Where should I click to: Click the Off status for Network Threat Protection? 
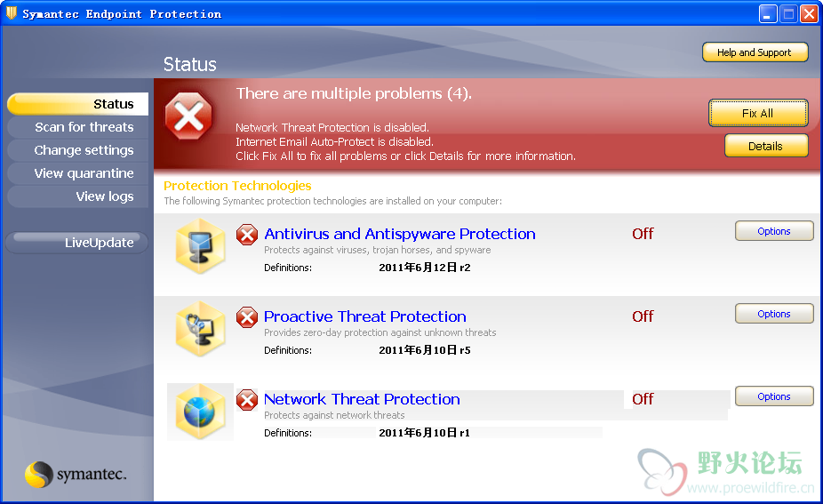pos(643,399)
